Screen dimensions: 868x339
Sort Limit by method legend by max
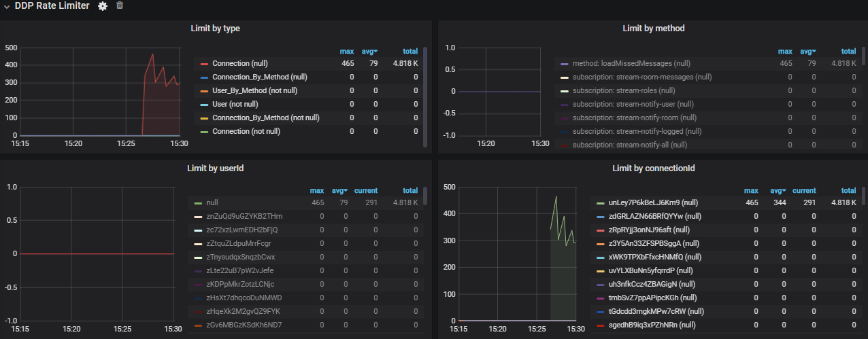point(785,51)
